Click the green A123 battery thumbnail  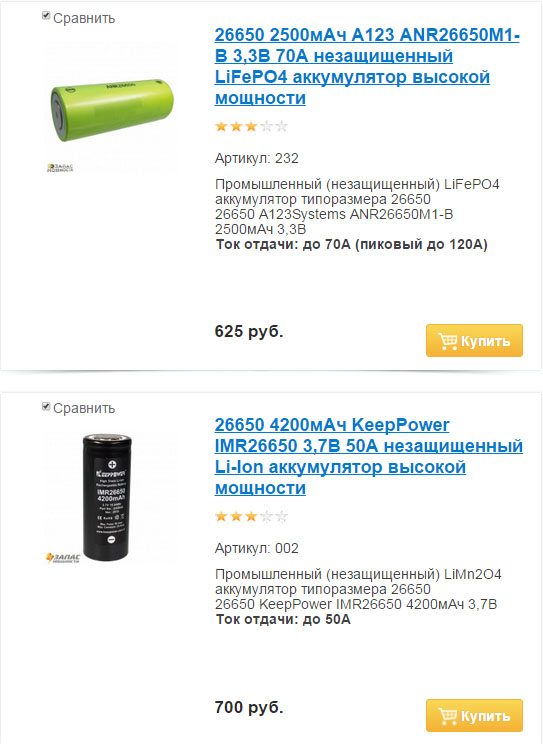[x=112, y=109]
